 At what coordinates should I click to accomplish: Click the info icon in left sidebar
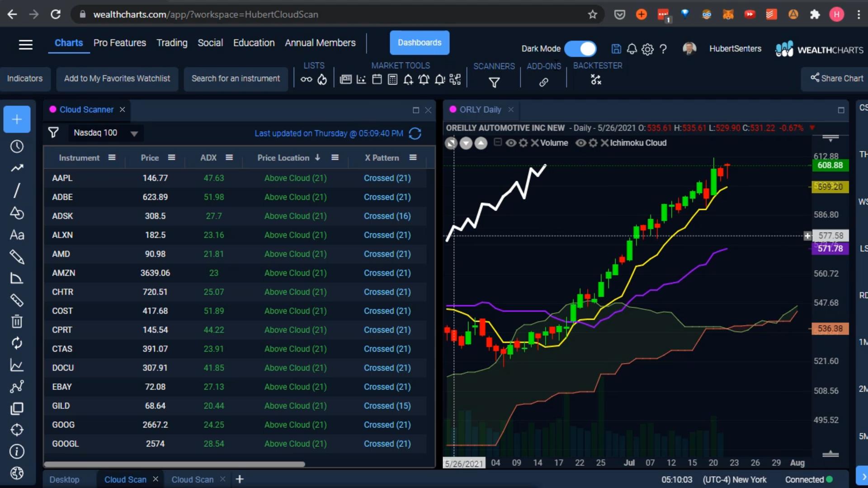[x=17, y=451]
